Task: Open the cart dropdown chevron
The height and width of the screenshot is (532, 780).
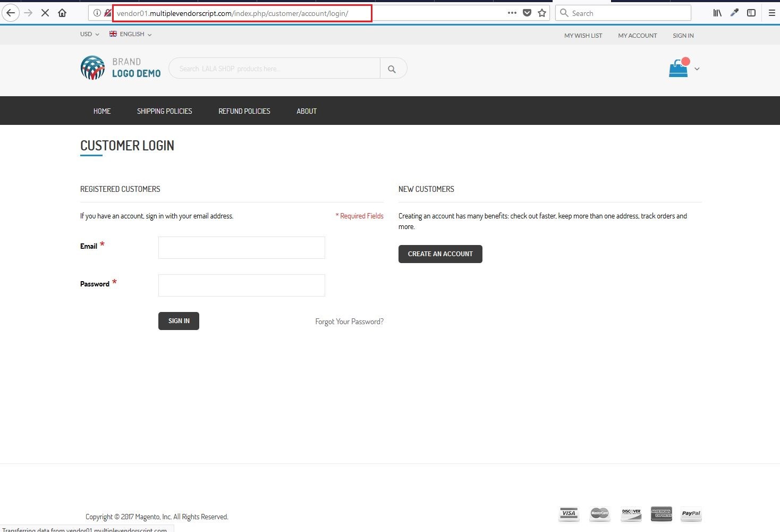Action: click(697, 69)
